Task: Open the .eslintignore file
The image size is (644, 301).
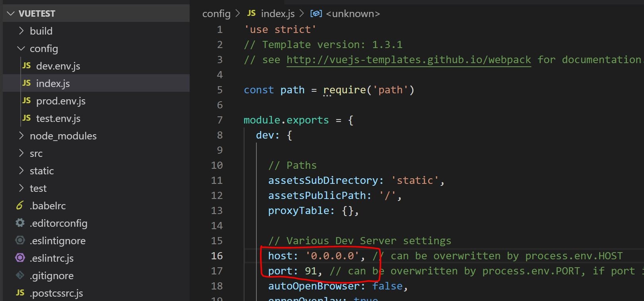Action: [58, 241]
